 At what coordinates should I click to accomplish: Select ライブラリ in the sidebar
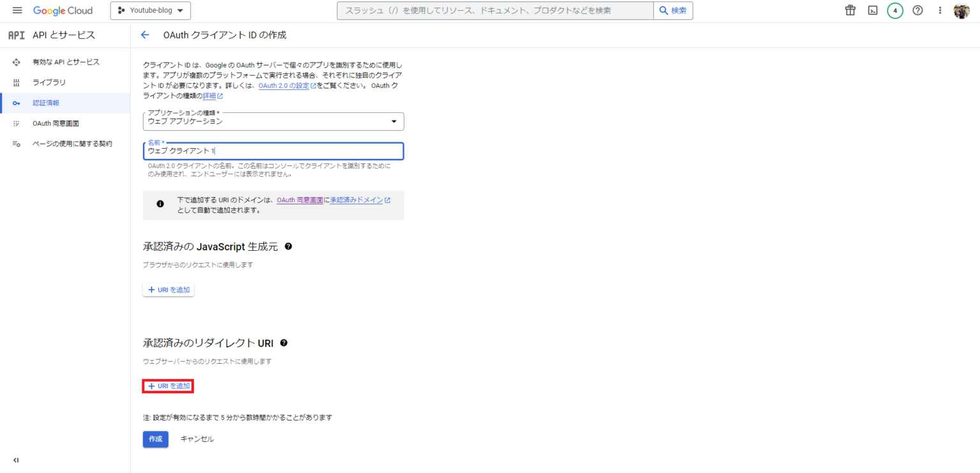click(48, 82)
